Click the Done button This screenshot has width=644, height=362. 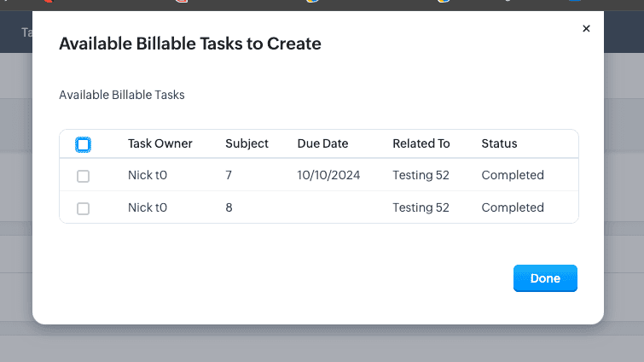545,278
